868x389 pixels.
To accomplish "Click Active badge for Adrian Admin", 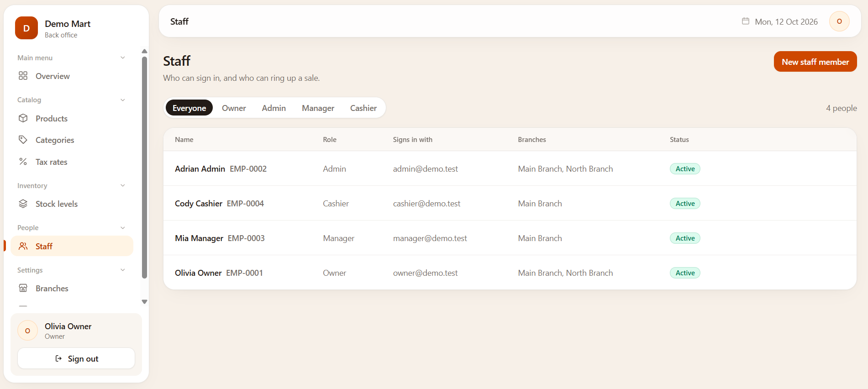I will (x=685, y=169).
